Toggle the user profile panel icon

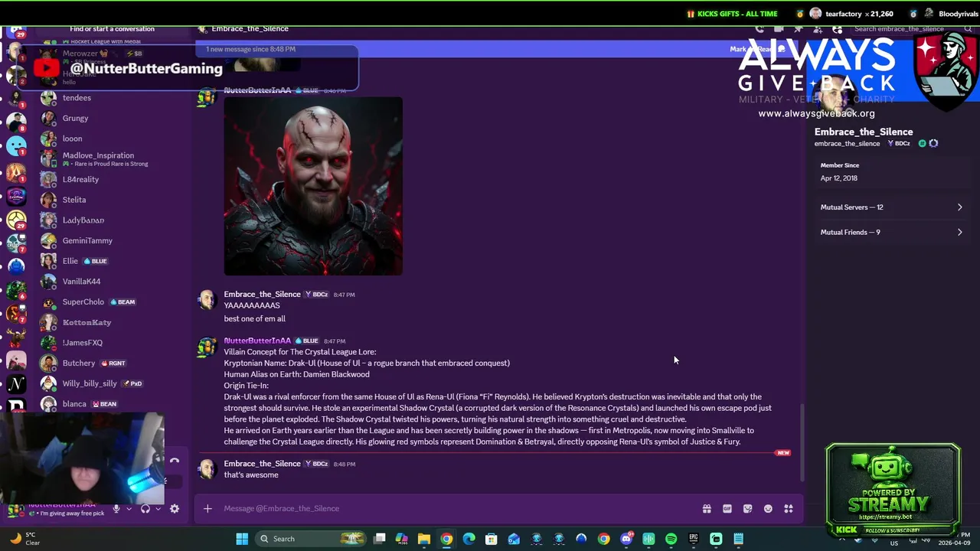coord(838,29)
